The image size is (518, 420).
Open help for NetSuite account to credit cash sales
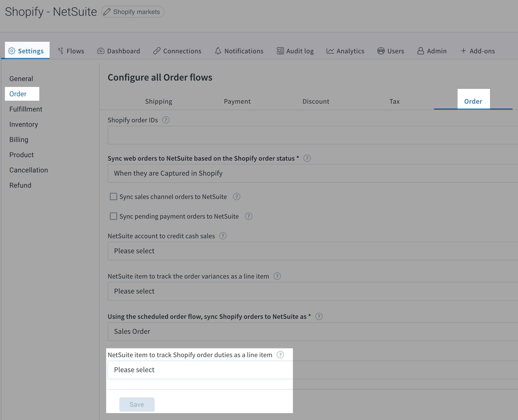point(223,236)
